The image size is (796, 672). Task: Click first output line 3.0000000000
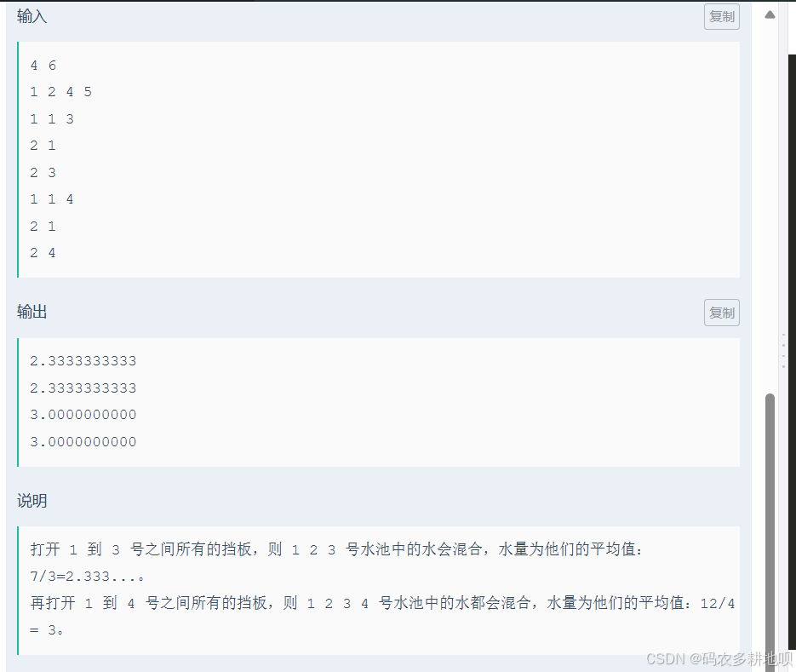[83, 415]
